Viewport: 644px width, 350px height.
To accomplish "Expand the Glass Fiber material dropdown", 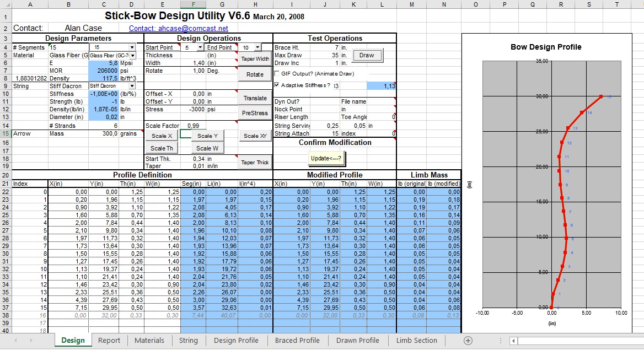I will click(x=132, y=56).
